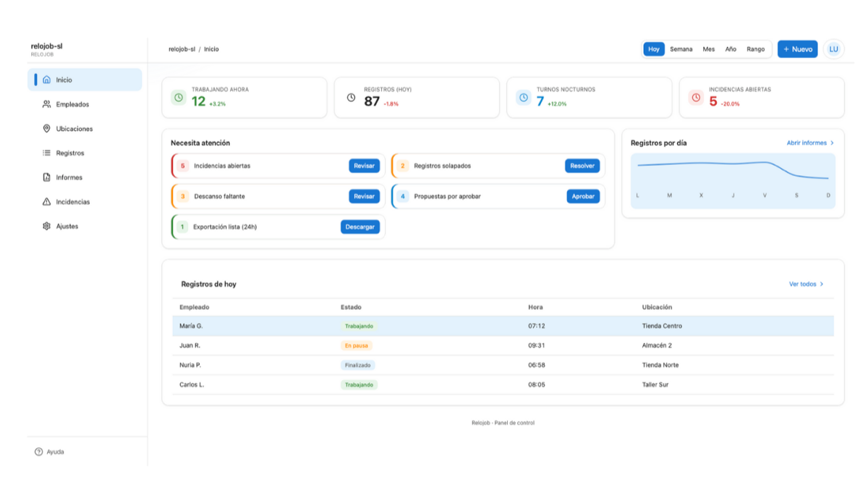This screenshot has width=868, height=488.
Task: Click Revisar for Incidencias abiertas
Action: pyautogui.click(x=364, y=166)
